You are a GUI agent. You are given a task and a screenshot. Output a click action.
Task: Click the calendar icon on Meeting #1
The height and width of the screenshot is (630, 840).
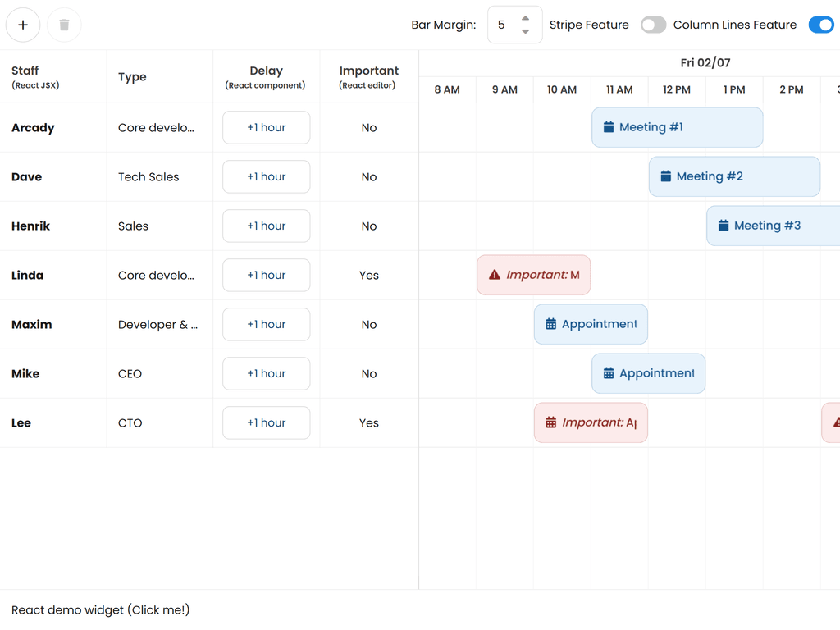click(x=609, y=127)
